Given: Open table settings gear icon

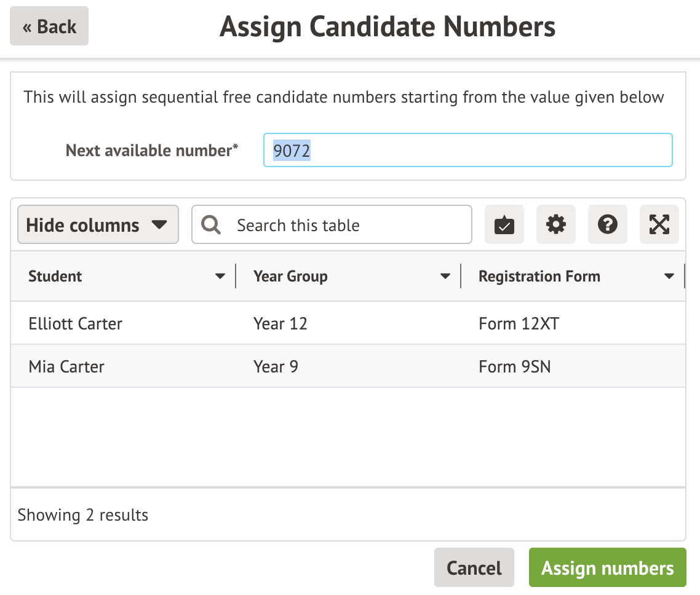Looking at the screenshot, I should click(x=556, y=225).
